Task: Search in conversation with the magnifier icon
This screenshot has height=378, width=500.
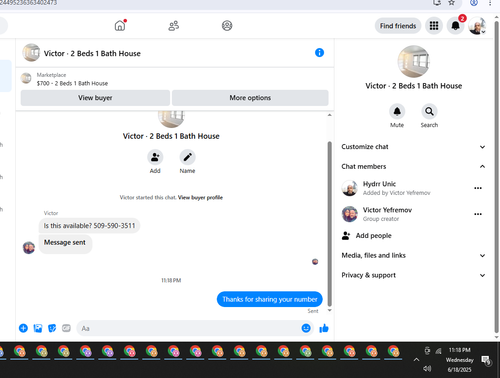Action: [x=429, y=111]
